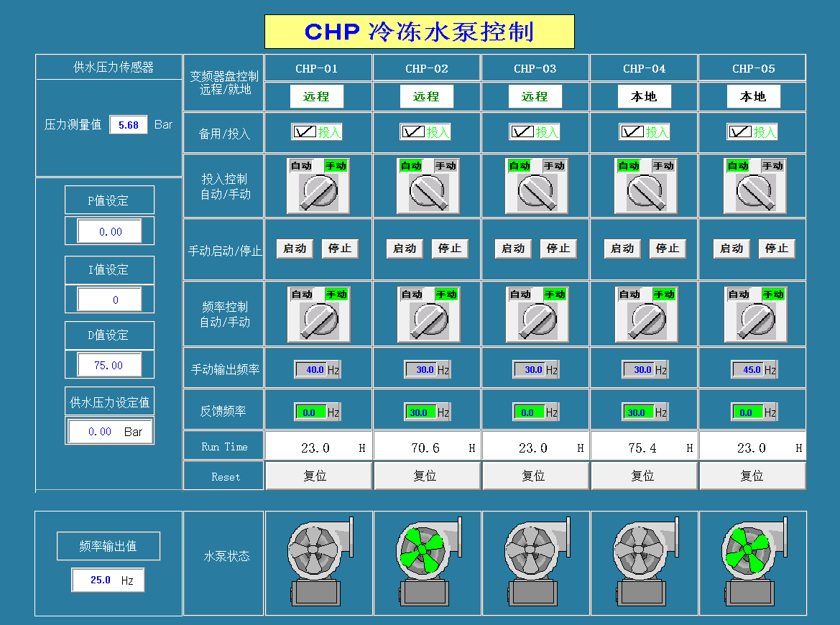Edit the 供水压力设定值 pressure setpoint field
Screen dimensions: 840x625
coord(109,430)
